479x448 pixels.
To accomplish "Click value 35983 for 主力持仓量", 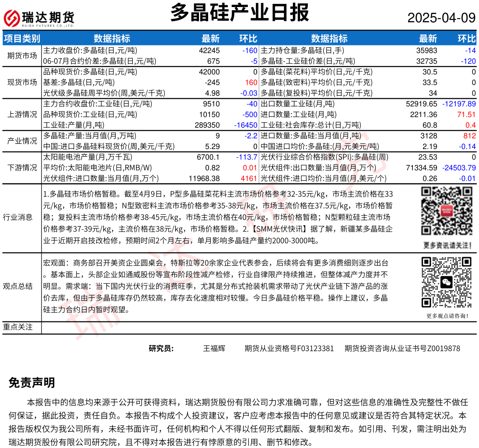I will 427,50.
